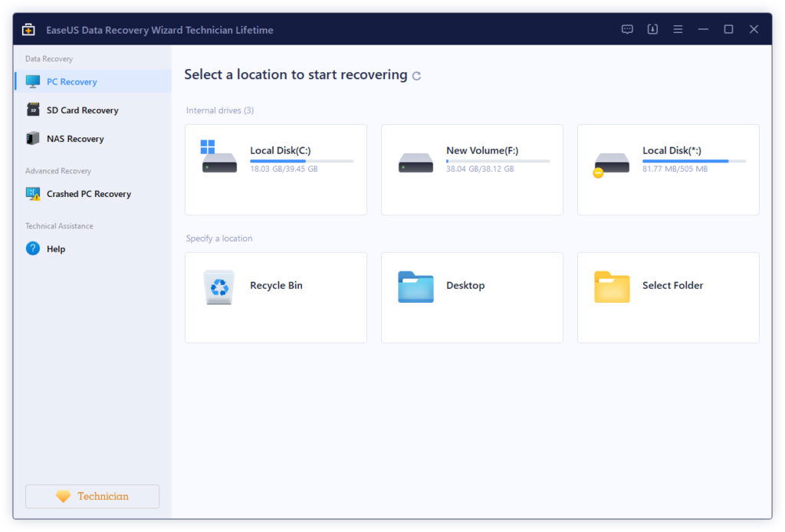
Task: Click the Help question mark icon
Action: tap(33, 248)
